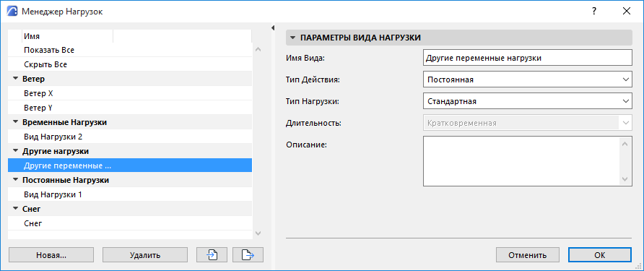Select the Ветер X load case
The height and width of the screenshot is (271, 644).
(x=130, y=93)
